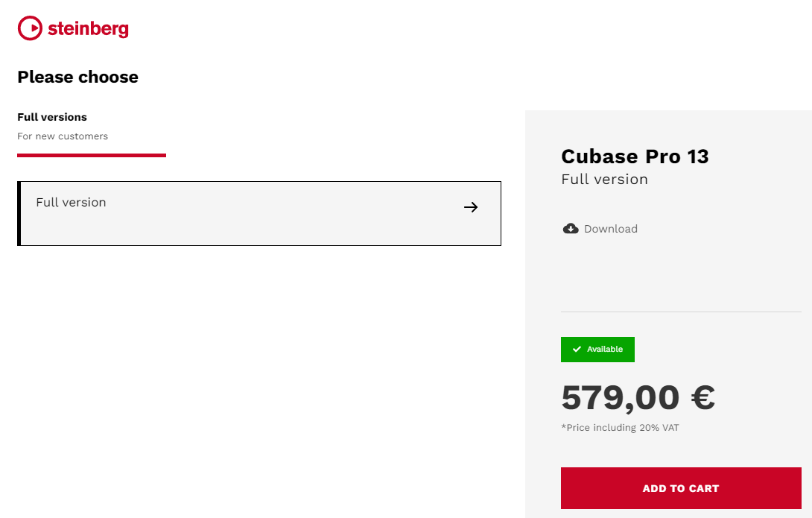Click the Steinberg wordmark text
The image size is (812, 518).
click(x=88, y=29)
